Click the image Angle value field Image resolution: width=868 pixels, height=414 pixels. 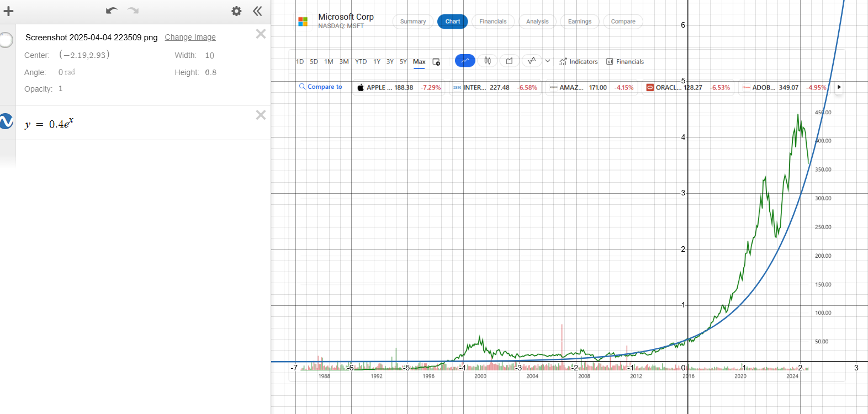tap(66, 72)
